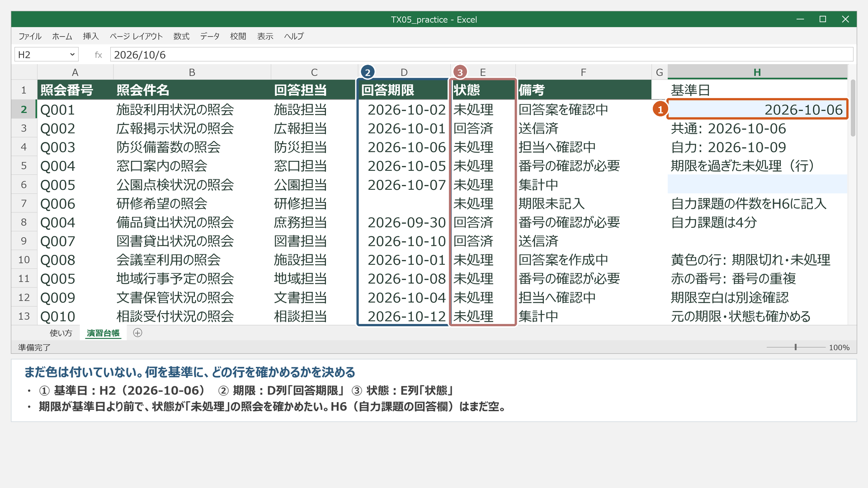Select the 文書保管状況の照会 cell

(192, 297)
